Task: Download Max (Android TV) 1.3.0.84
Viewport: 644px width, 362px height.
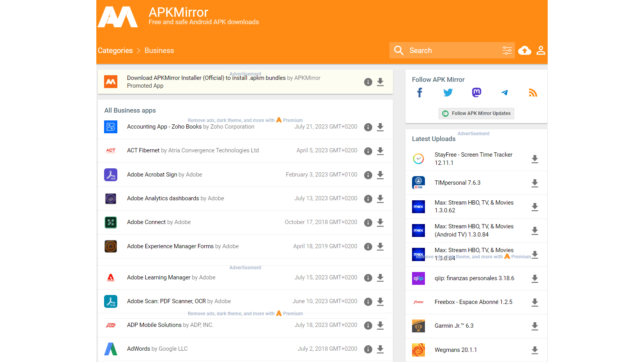Action: 535,231
